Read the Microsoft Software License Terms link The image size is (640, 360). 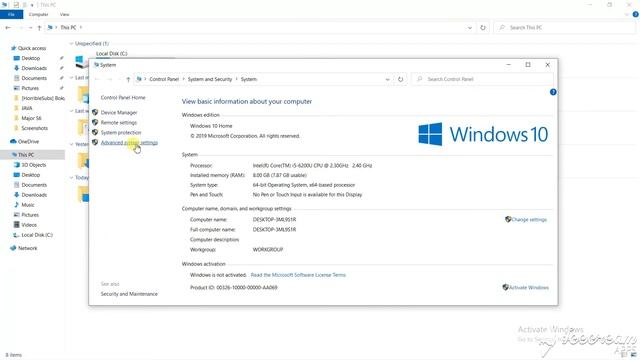tap(298, 275)
